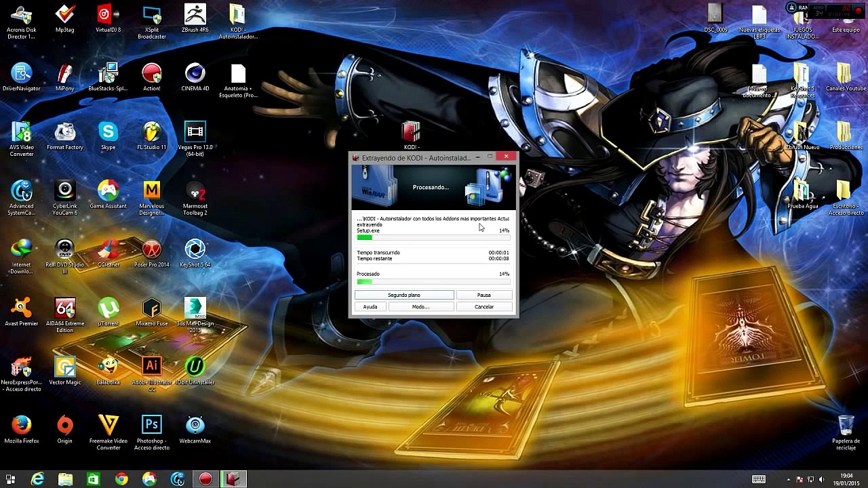The image size is (868, 488).
Task: Select the CCleaner desktop icon
Action: point(108,254)
